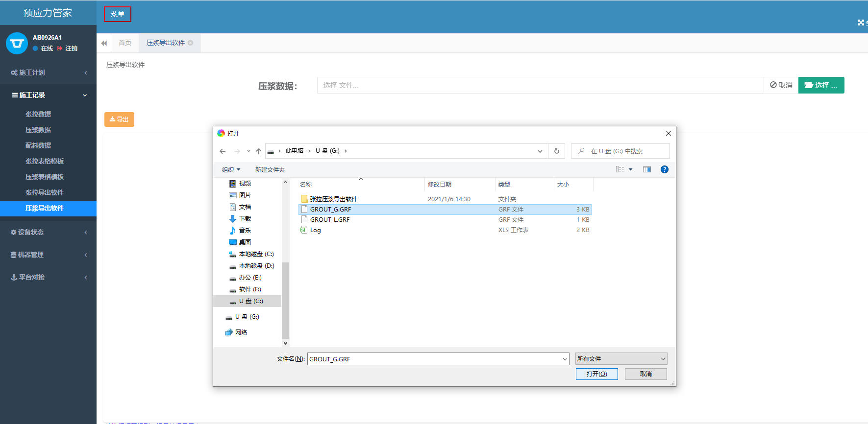Open the file dialog help icon

[x=664, y=169]
